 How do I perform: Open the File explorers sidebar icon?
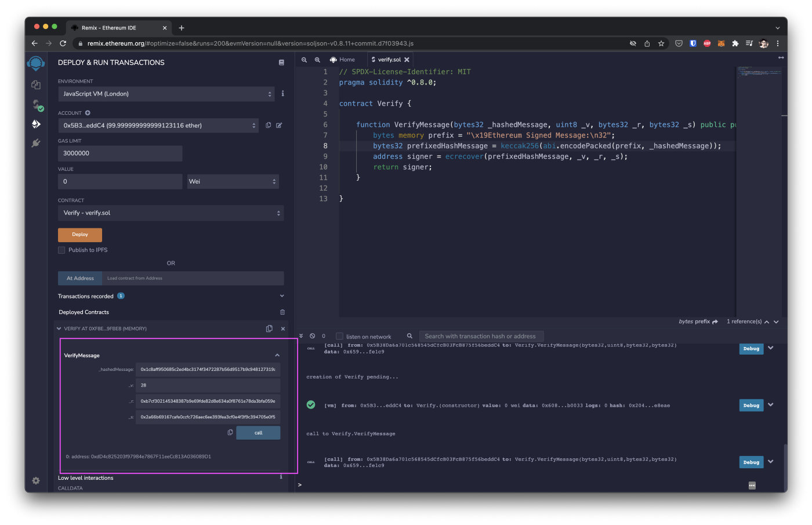[36, 85]
